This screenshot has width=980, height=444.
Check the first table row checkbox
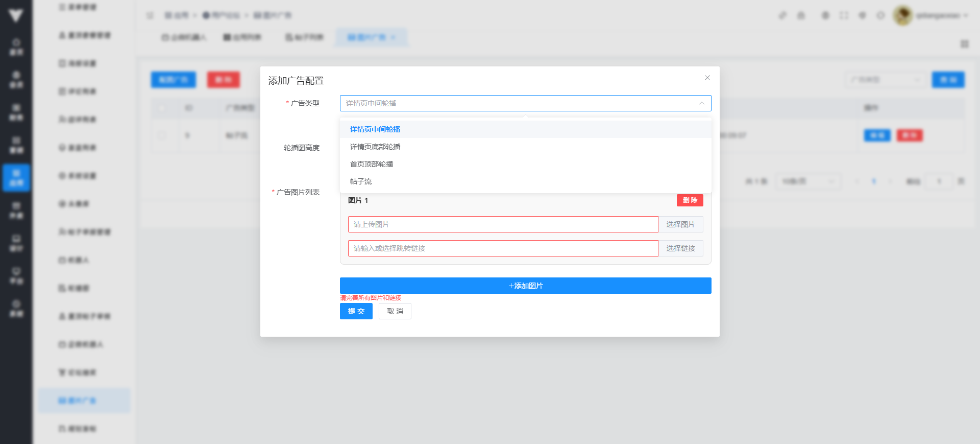(162, 135)
